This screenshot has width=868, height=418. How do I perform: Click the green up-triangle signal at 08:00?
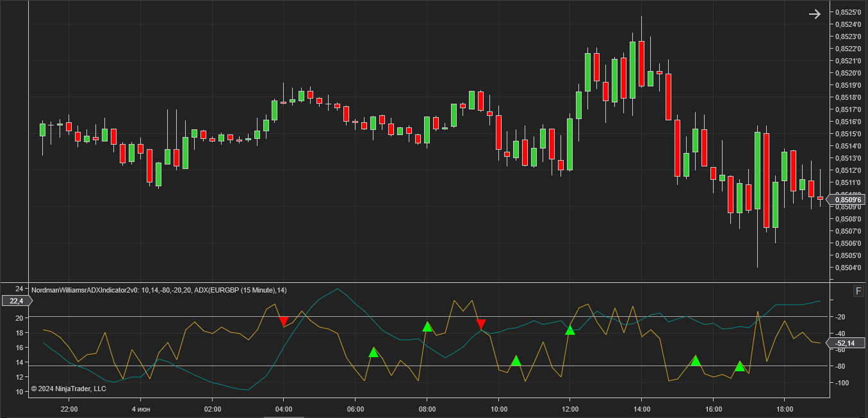click(428, 326)
